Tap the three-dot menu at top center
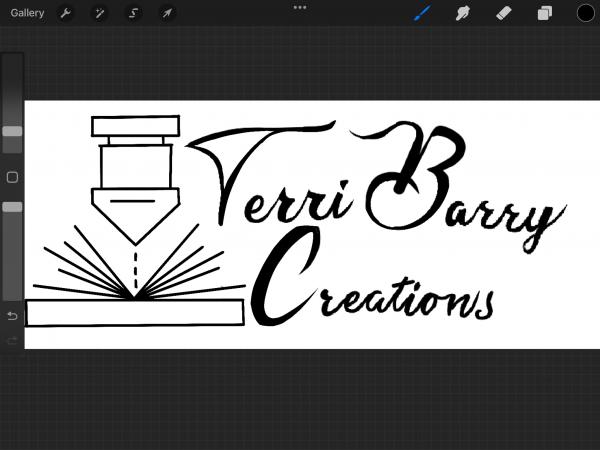Viewport: 600px width, 450px height. pos(300,7)
